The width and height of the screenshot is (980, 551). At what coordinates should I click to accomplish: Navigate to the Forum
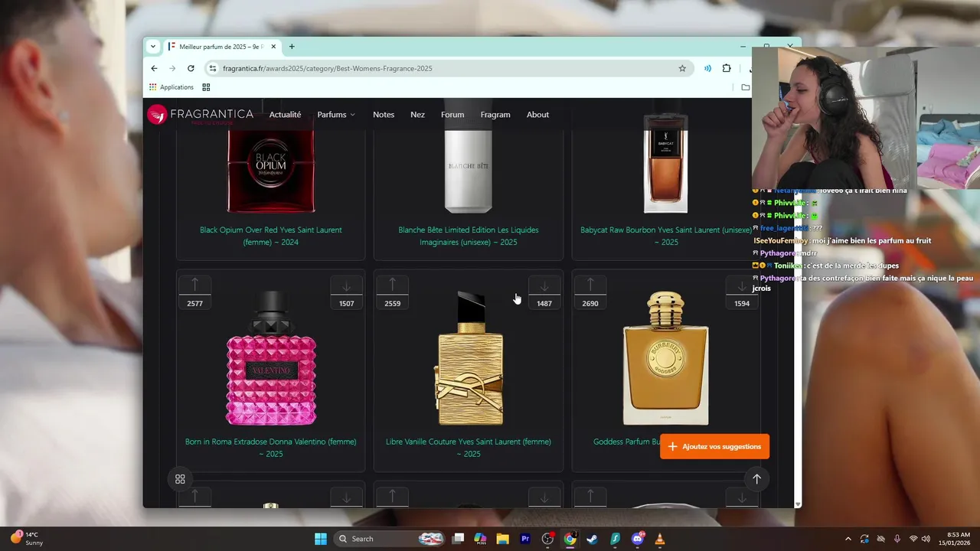pos(452,115)
